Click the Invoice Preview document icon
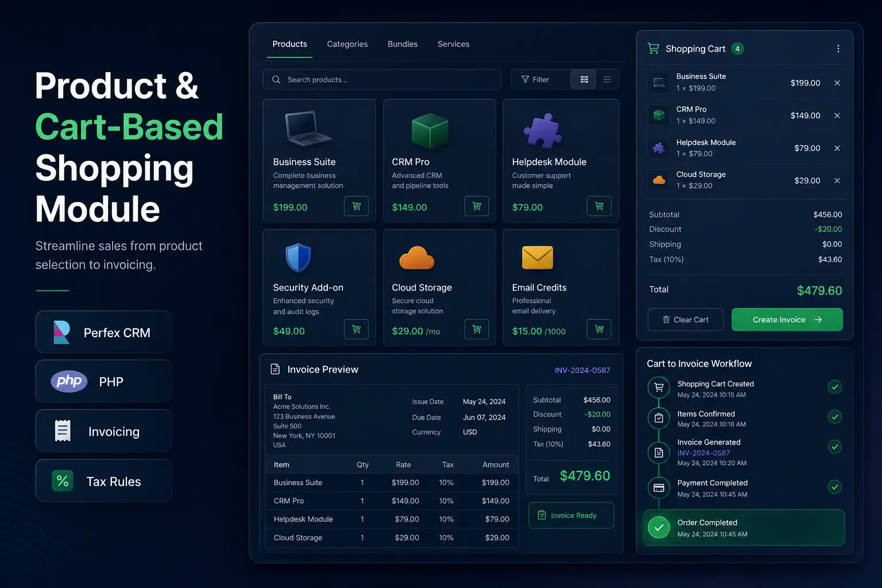Screen dimensions: 882x588 click(275, 369)
